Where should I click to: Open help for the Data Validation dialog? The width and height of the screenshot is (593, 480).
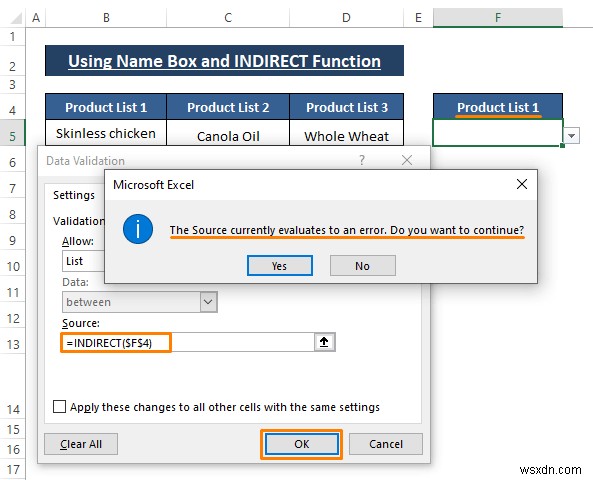point(362,160)
